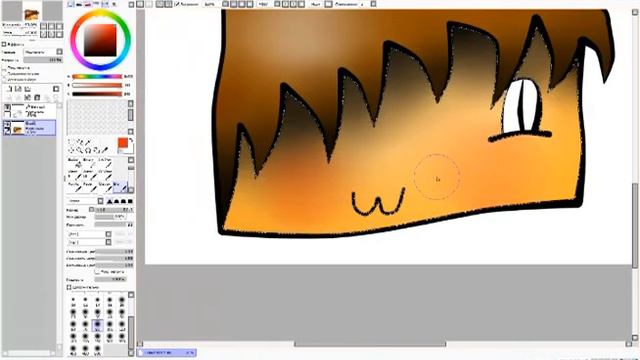Click navigator rotate button second in lower row
The height and width of the screenshot is (360, 640).
point(51,34)
